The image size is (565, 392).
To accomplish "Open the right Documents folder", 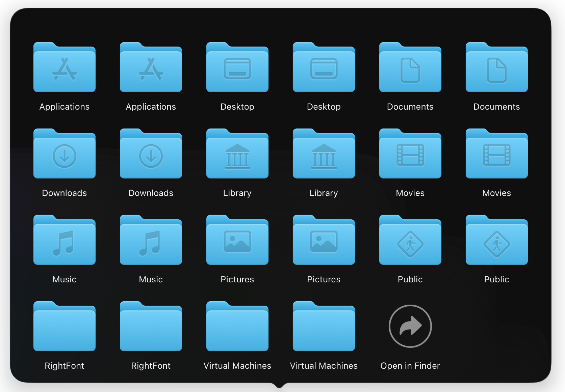I will pos(497,67).
